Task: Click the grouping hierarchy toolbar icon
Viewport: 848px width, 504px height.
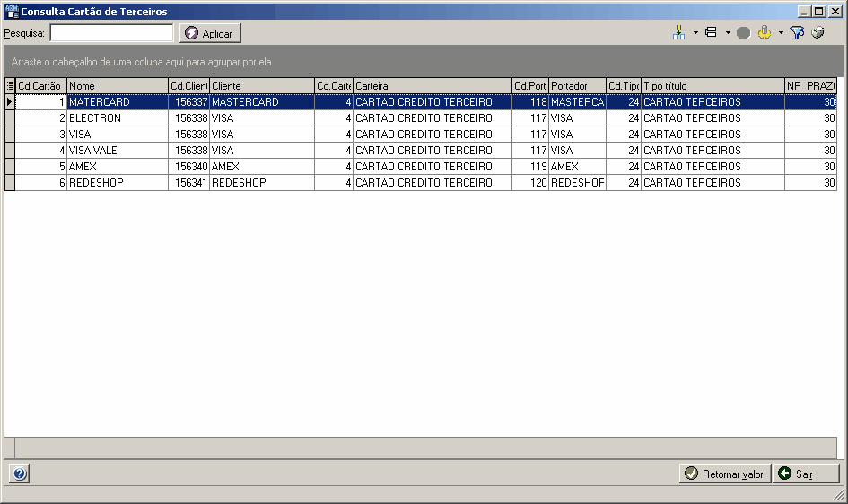Action: click(x=678, y=33)
